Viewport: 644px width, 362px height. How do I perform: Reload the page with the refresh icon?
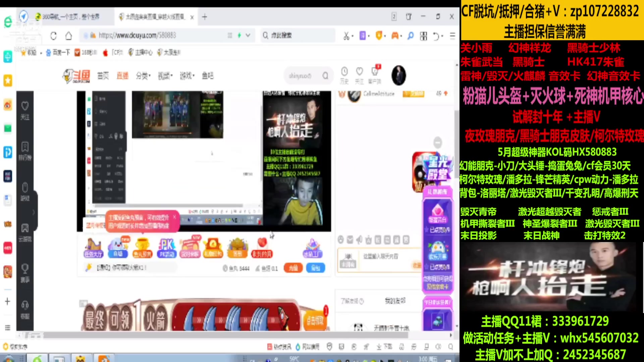(x=53, y=36)
